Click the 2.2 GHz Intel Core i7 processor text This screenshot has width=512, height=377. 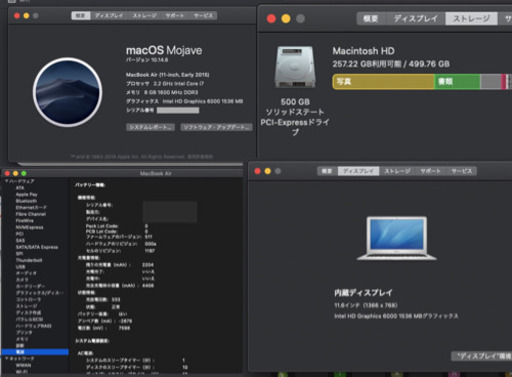tap(179, 84)
